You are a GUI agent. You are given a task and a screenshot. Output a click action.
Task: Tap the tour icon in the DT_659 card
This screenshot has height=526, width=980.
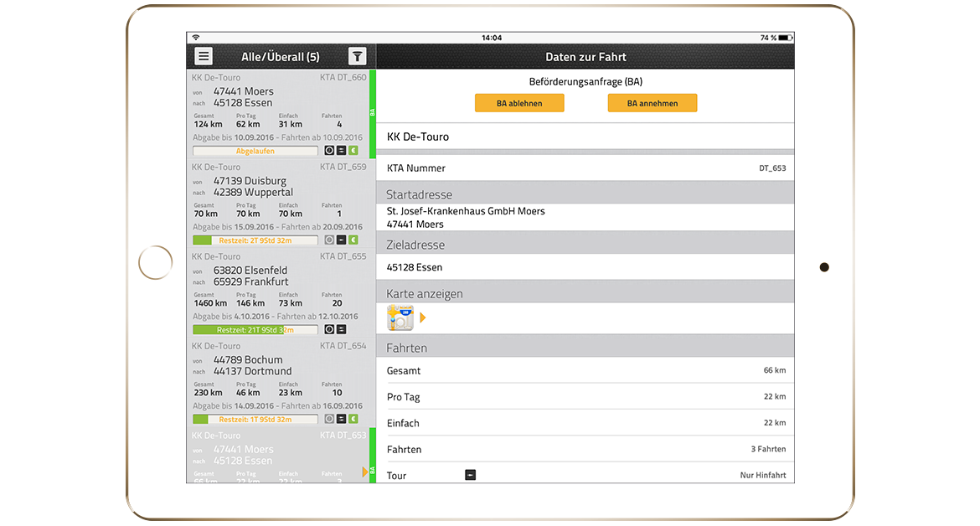[x=341, y=240]
